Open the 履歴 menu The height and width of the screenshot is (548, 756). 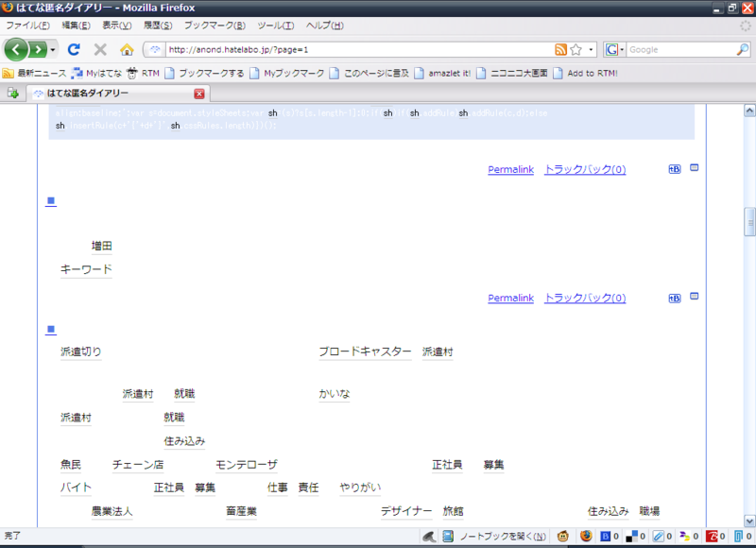(158, 26)
